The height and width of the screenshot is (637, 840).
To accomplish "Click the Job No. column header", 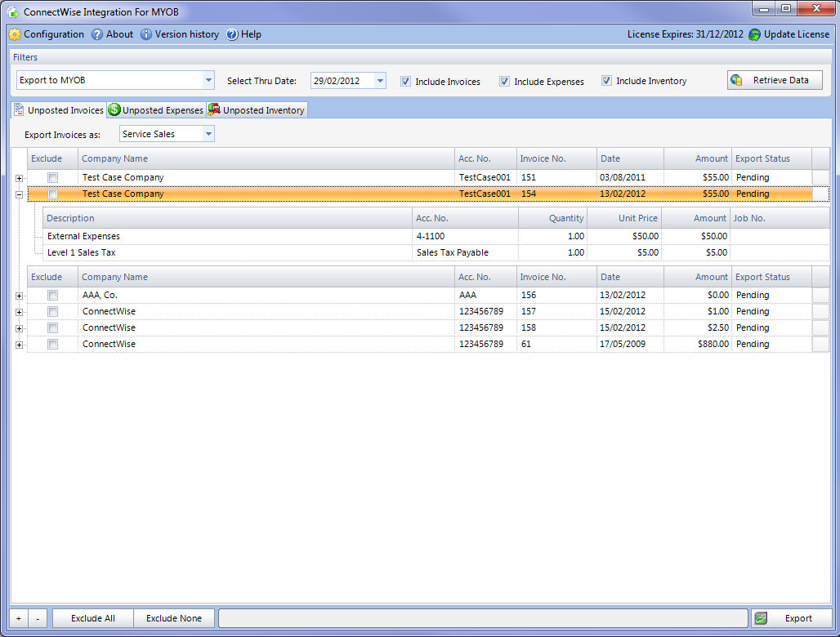I will click(x=780, y=218).
